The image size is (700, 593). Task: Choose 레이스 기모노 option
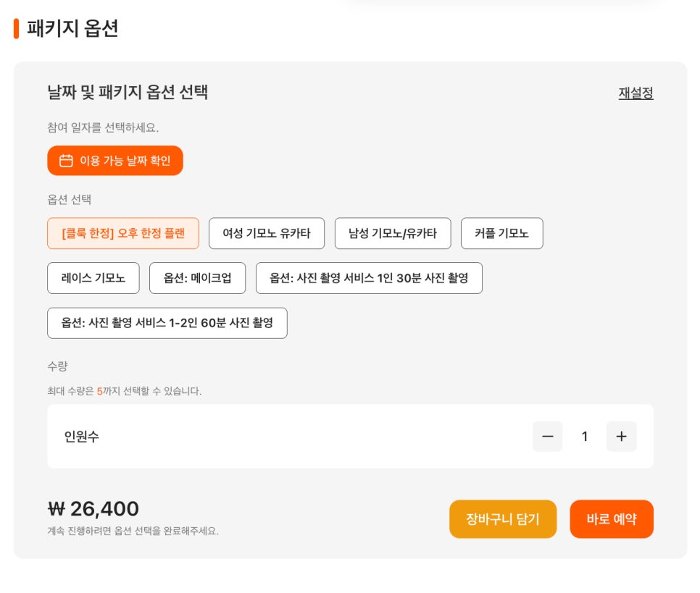pyautogui.click(x=93, y=278)
